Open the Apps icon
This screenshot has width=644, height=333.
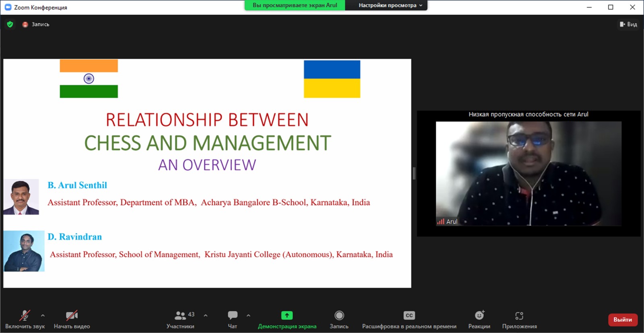[x=519, y=315]
